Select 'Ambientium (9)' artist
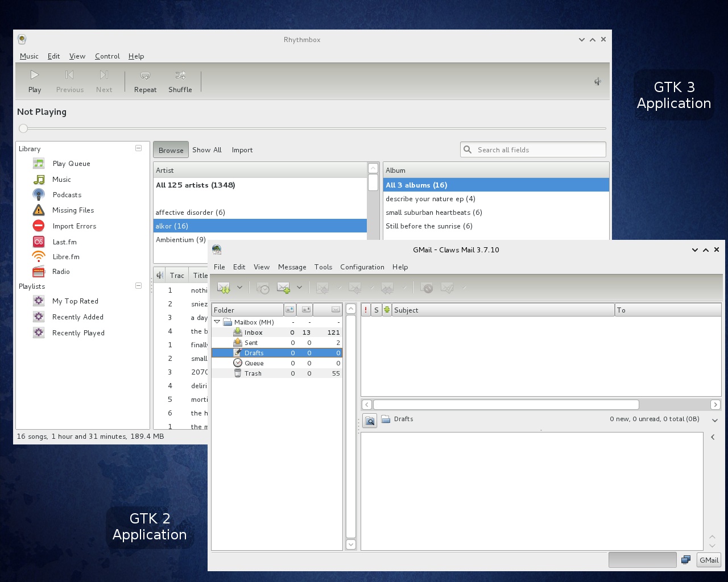 point(260,240)
